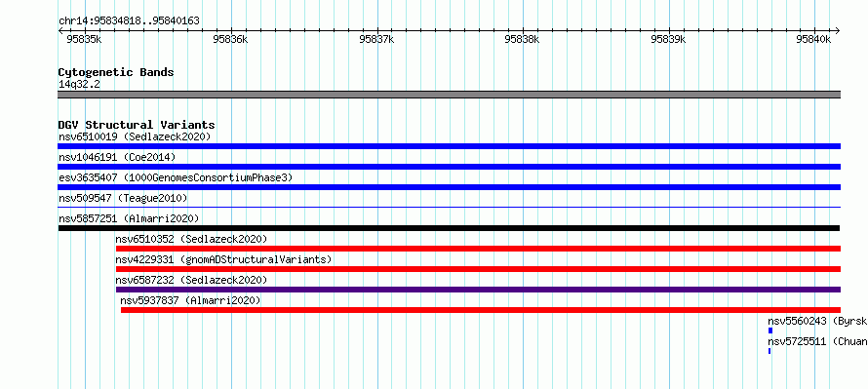Click the purple bar for nsv6587232
The height and width of the screenshot is (389, 868).
tap(478, 290)
